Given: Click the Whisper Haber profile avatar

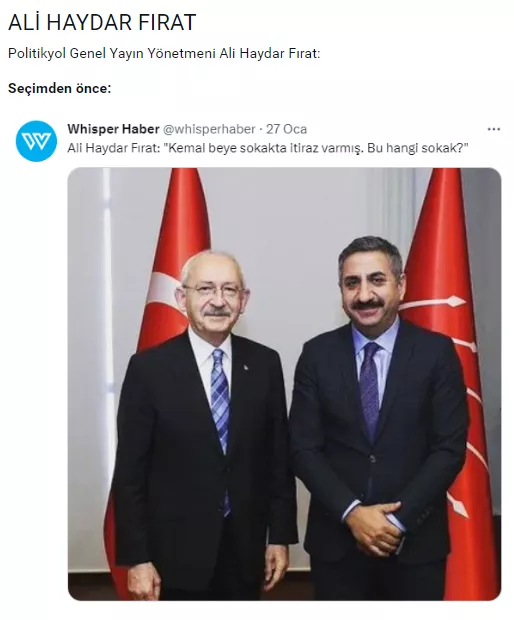Looking at the screenshot, I should [x=36, y=141].
